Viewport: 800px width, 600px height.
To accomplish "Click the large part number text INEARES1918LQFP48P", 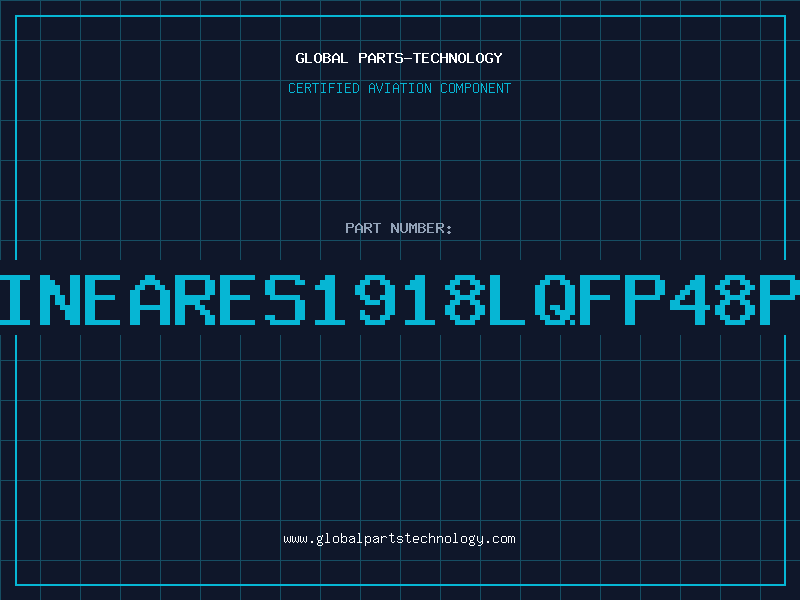I will click(x=400, y=300).
